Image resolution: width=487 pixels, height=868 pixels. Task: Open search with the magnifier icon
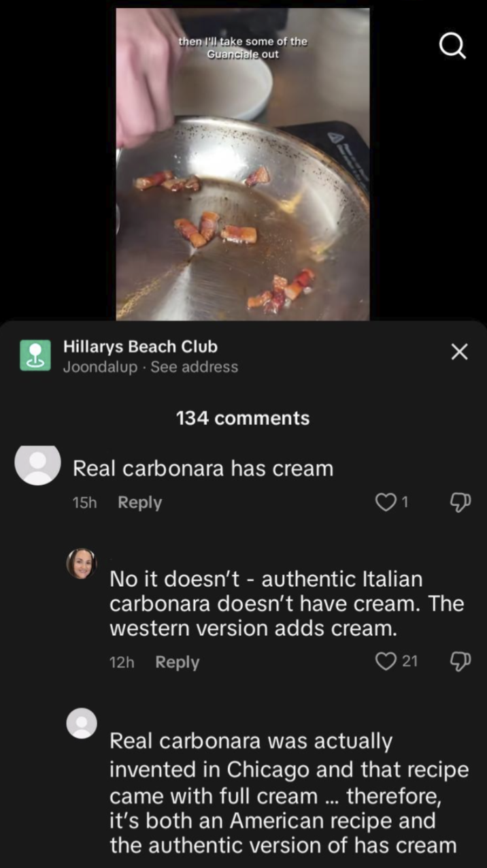(452, 46)
